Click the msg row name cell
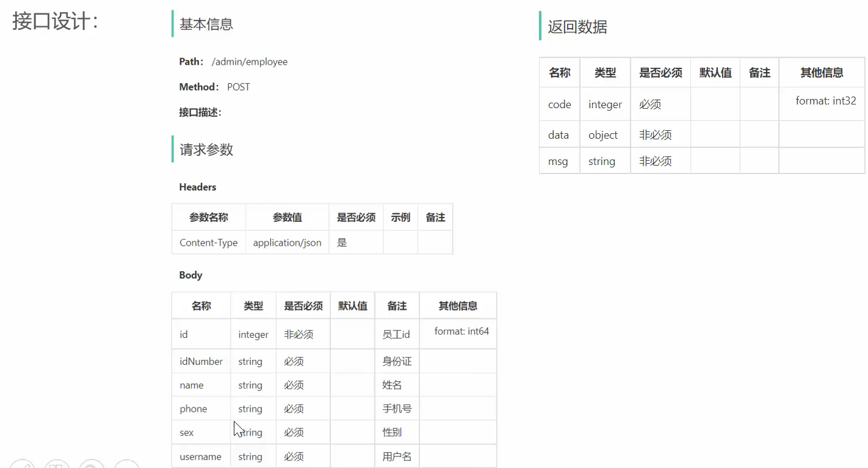The height and width of the screenshot is (468, 868). coord(558,161)
